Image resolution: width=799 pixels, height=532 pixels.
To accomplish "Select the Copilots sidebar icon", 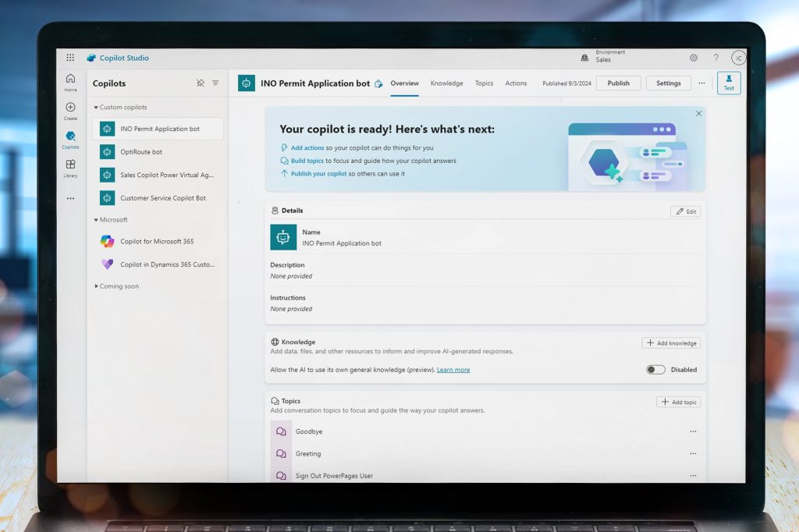I will click(70, 140).
